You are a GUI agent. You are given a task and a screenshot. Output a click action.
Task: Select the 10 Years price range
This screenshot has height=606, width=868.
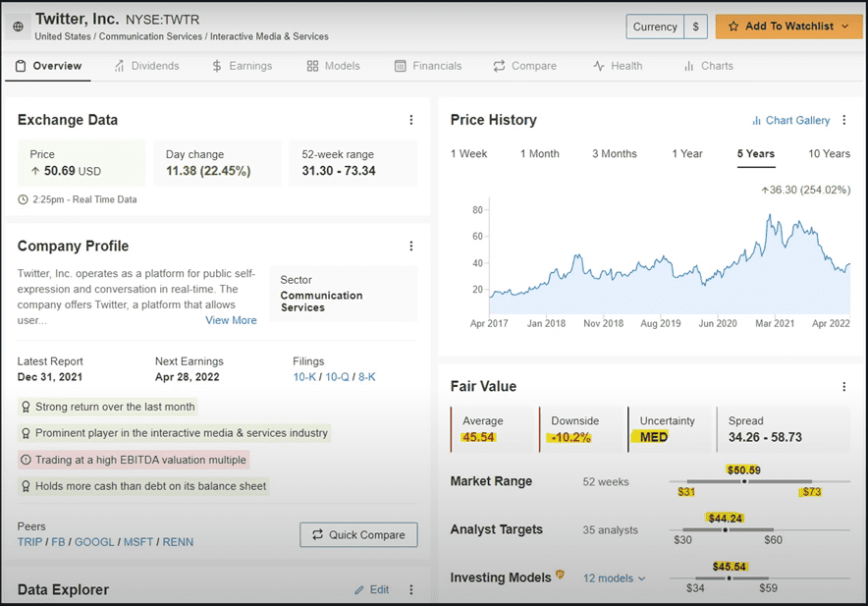[x=829, y=154]
